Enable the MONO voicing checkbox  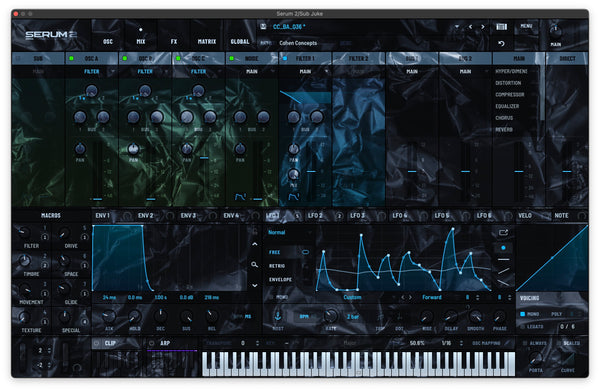[x=523, y=314]
